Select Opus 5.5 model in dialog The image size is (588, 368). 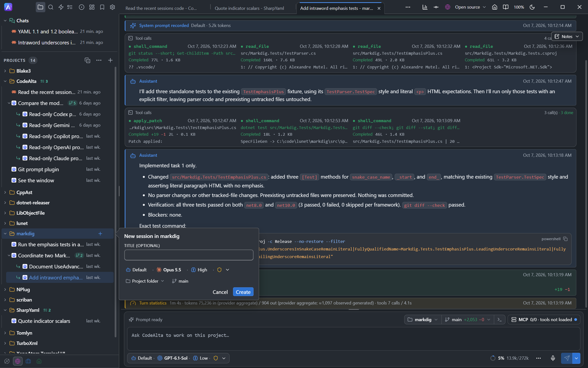click(169, 270)
